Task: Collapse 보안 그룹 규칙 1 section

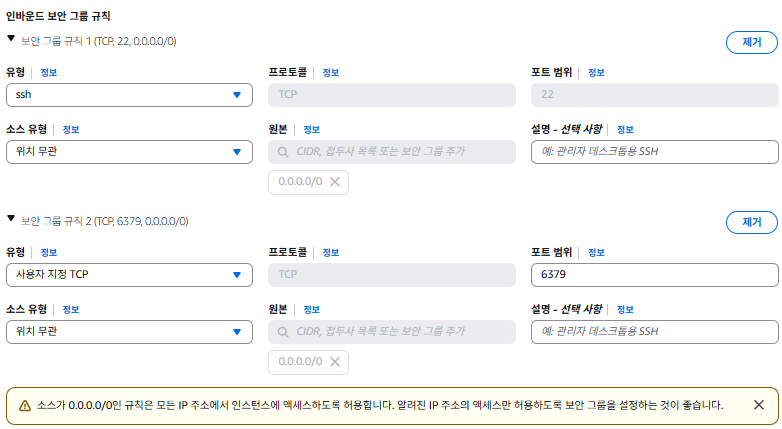Action: click(11, 39)
